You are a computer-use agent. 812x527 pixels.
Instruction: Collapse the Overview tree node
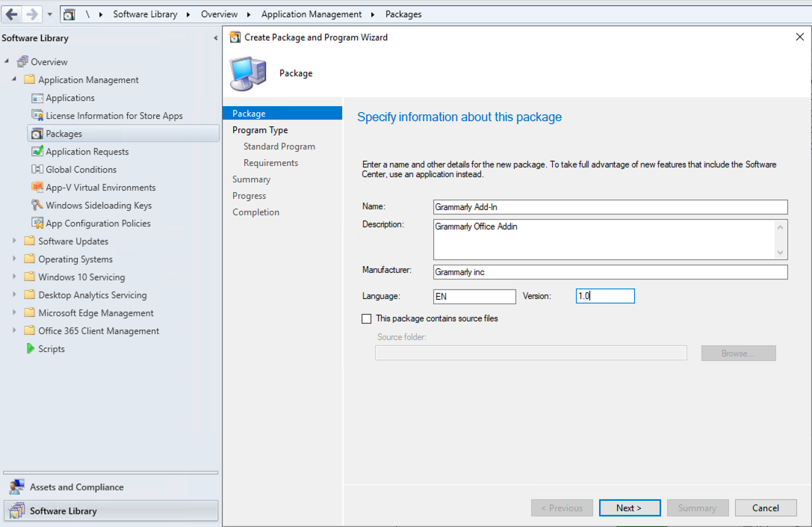[7, 61]
